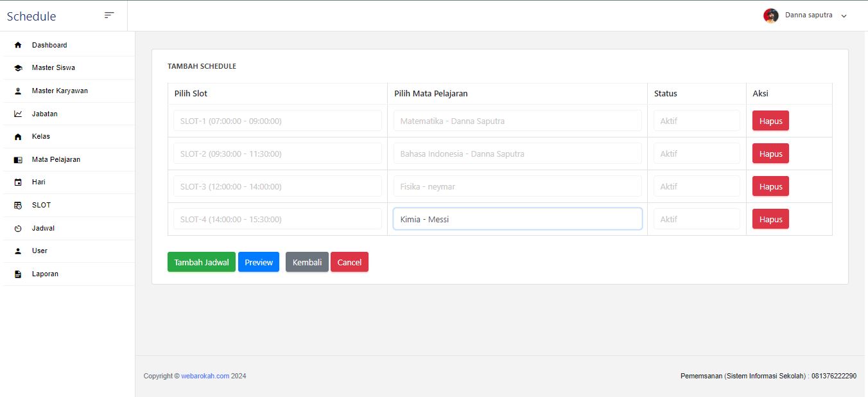Open the SLOT-1 slot selector
The image size is (868, 397).
tap(277, 121)
